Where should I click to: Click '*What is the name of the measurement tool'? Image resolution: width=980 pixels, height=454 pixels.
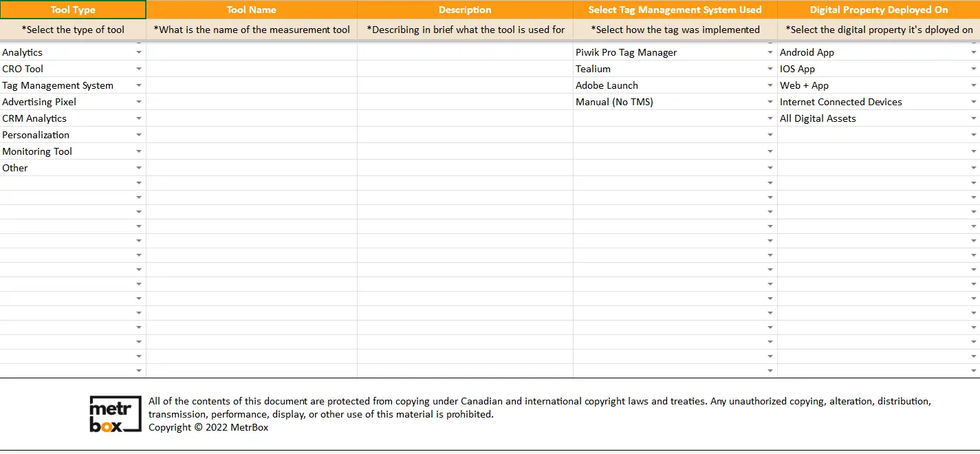pyautogui.click(x=252, y=30)
